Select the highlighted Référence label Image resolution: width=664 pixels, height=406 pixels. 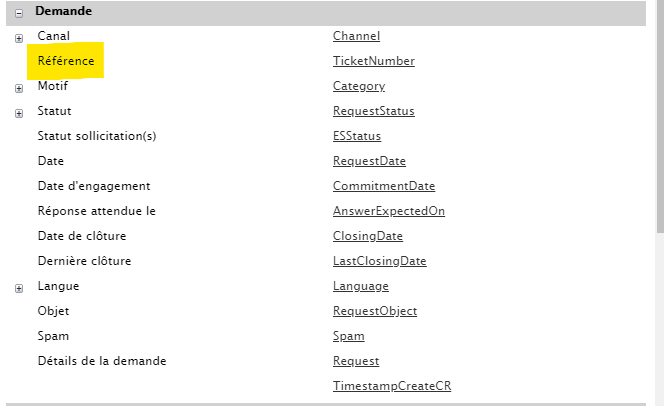click(66, 61)
